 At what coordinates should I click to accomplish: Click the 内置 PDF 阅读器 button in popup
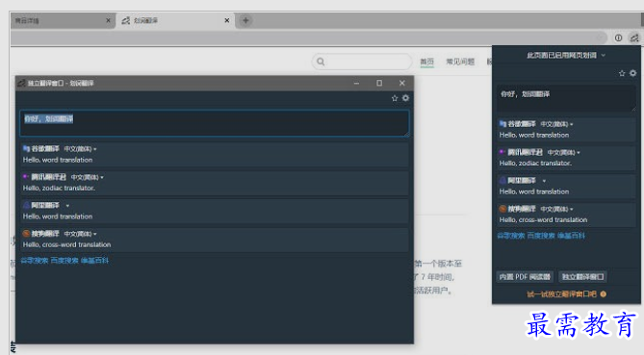525,277
